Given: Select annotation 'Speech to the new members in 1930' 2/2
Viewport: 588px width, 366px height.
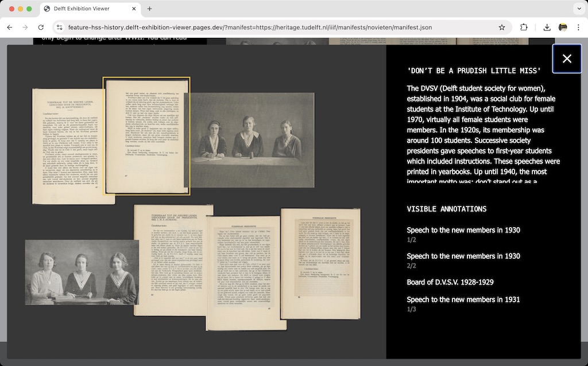Looking at the screenshot, I should coord(463,260).
